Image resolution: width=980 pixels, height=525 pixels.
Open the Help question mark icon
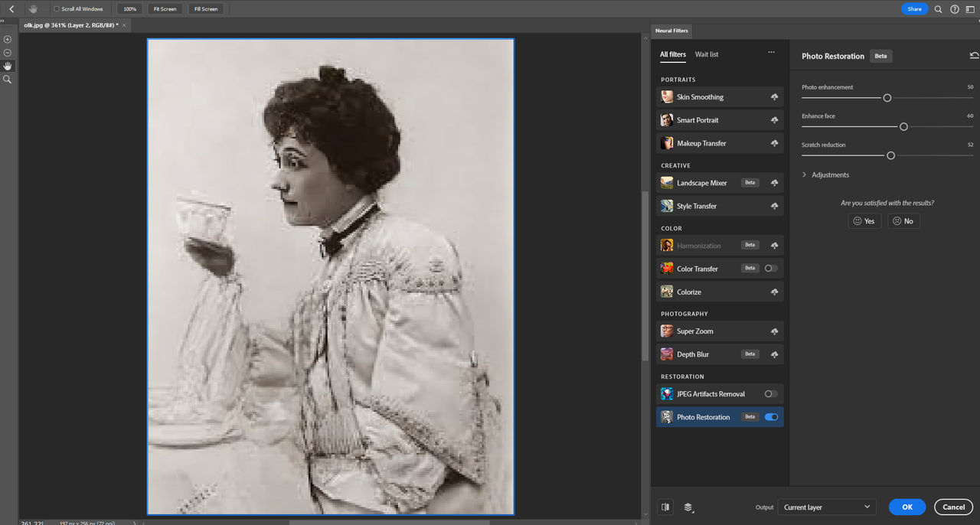tap(955, 9)
